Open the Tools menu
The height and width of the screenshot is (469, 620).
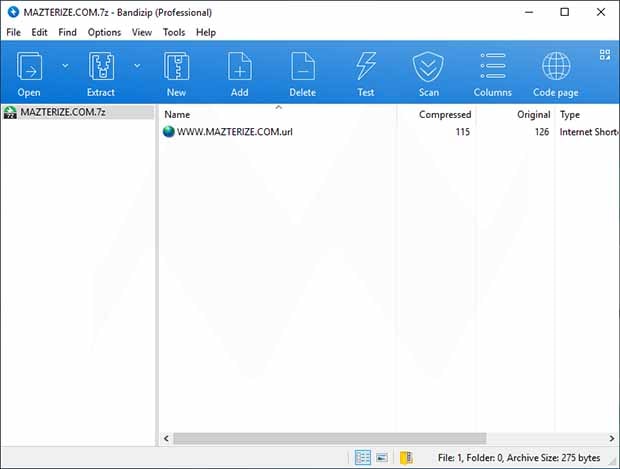pyautogui.click(x=174, y=32)
